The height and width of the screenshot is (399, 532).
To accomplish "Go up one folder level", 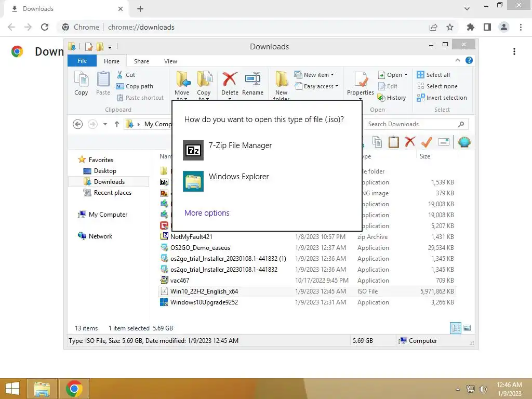I will click(x=117, y=124).
